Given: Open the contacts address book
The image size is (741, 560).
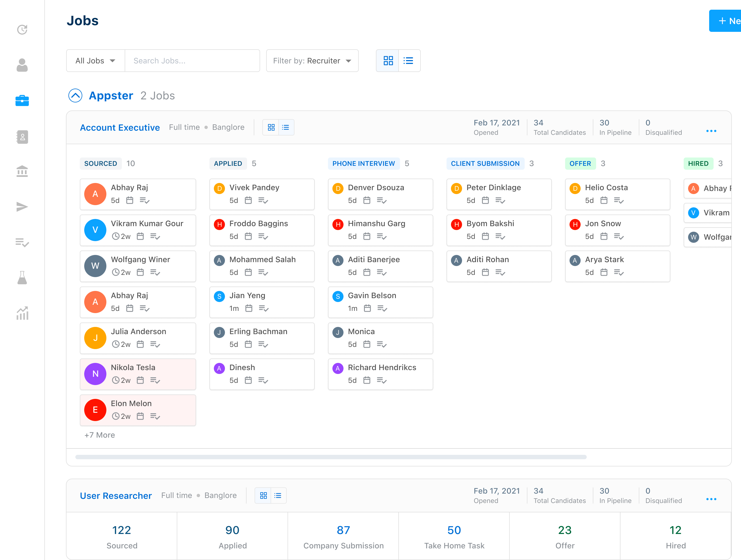Looking at the screenshot, I should coord(22,136).
